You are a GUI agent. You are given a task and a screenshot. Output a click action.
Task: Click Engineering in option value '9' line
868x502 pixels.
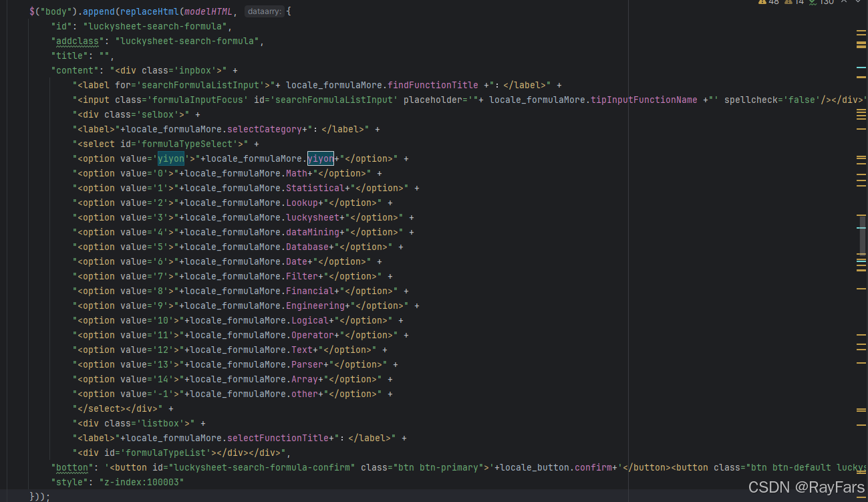click(315, 305)
